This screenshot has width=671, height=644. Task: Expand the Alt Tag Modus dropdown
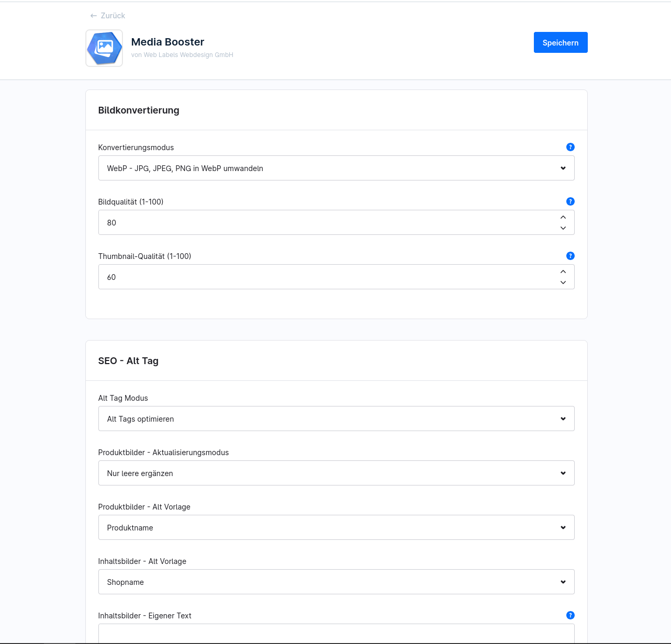pyautogui.click(x=336, y=419)
